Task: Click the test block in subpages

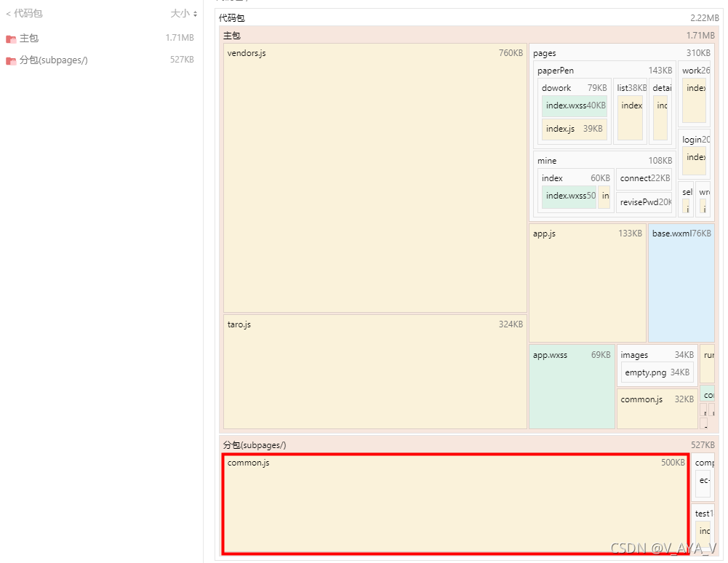Action: 702,529
